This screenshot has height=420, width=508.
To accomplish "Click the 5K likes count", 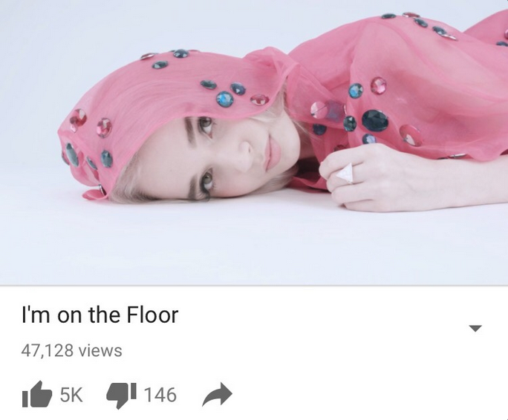I will [71, 395].
